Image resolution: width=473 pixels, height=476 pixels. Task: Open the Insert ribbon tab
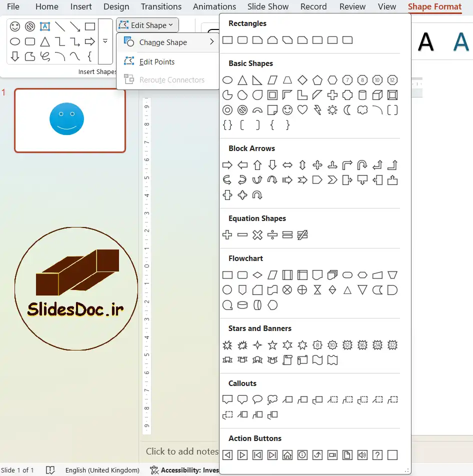point(81,6)
